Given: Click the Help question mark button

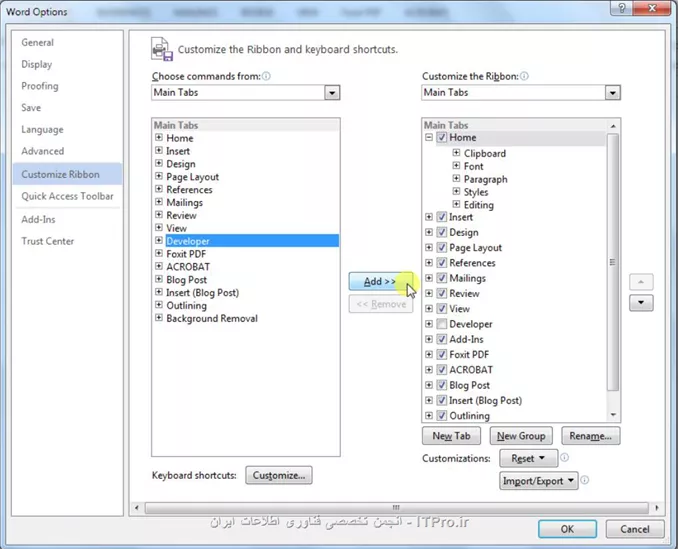Looking at the screenshot, I should coord(622,8).
